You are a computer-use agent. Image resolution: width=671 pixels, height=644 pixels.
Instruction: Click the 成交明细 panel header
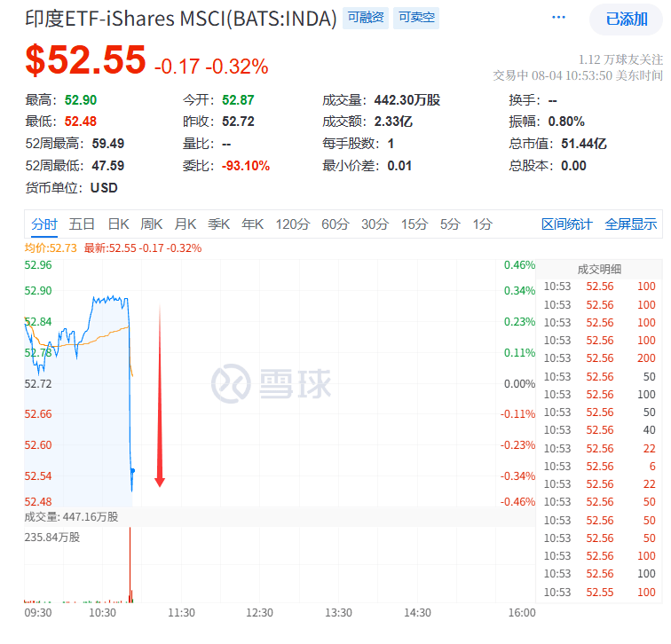pyautogui.click(x=599, y=269)
